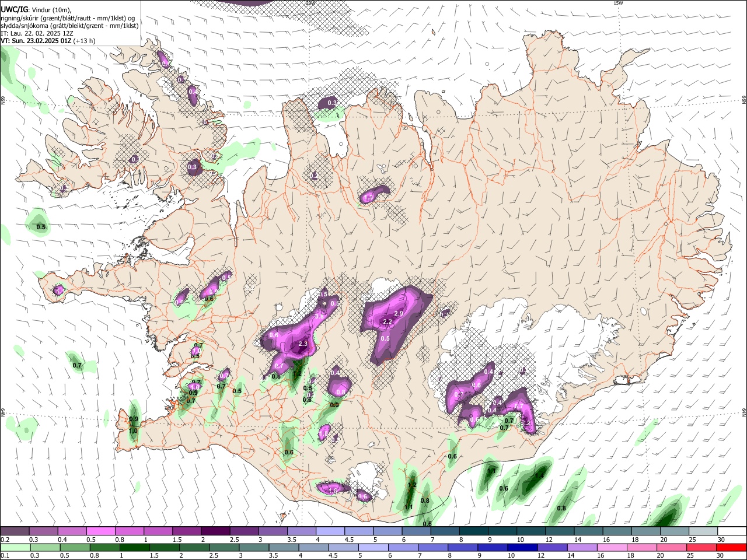
Task: Click the "2.9" snowfall value on the map
Action: coord(399,313)
